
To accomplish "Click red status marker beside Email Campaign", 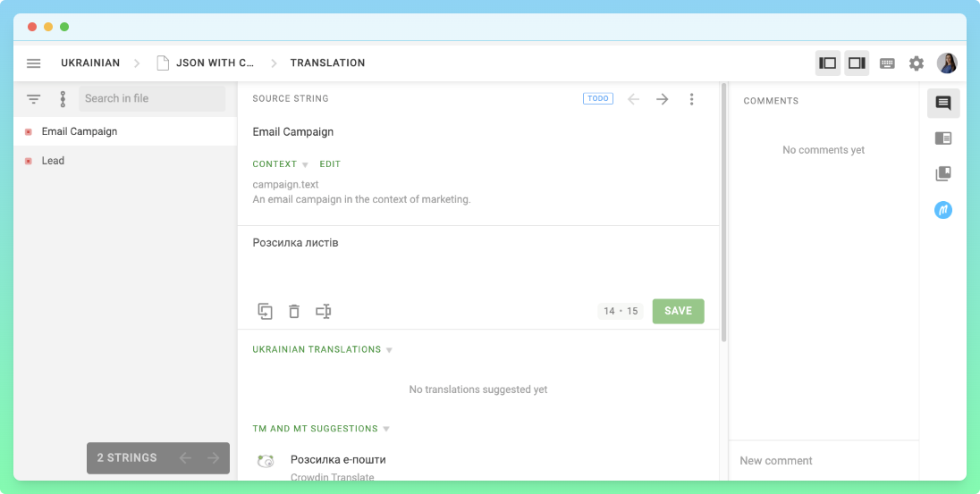I will click(x=28, y=132).
